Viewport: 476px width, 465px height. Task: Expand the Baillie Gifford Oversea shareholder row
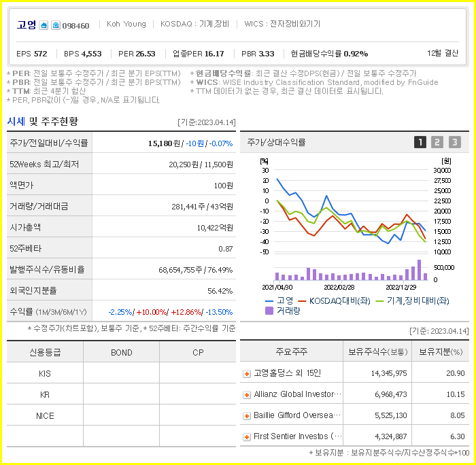tap(247, 416)
